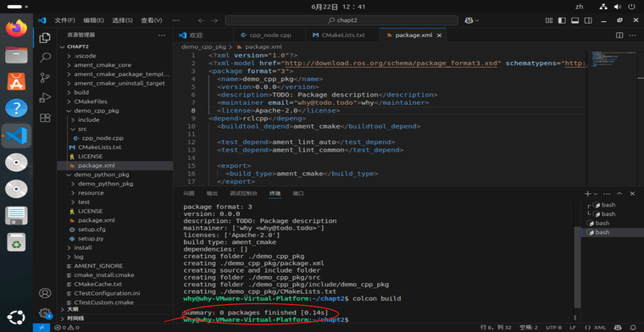Open the Explorer view in activity bar
This screenshot has height=332, width=644.
click(x=45, y=38)
